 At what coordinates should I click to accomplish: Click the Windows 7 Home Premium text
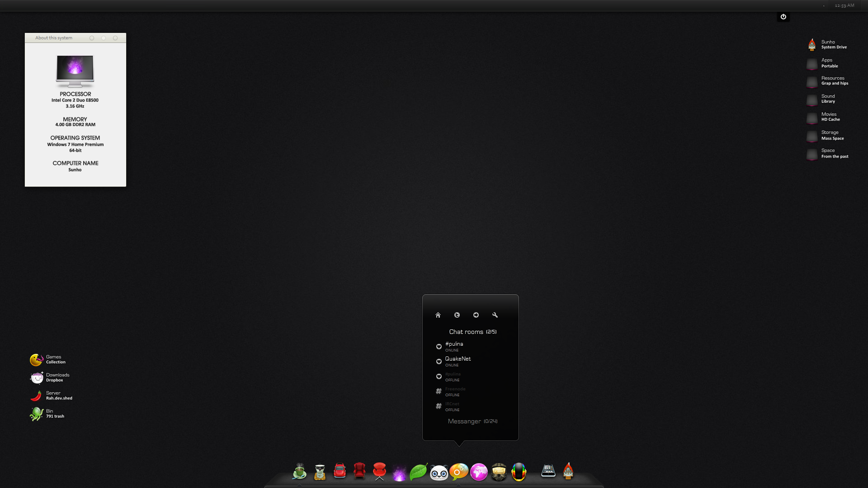point(75,145)
